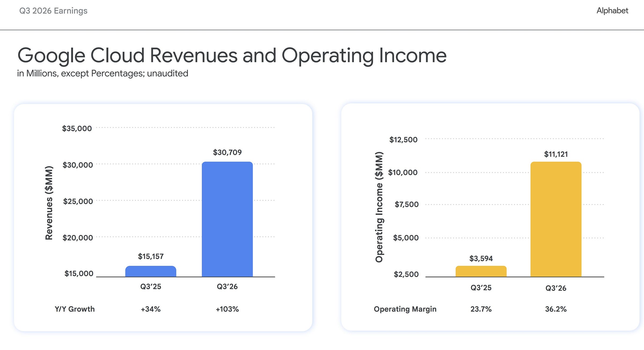The height and width of the screenshot is (350, 644).
Task: Click the yellow Q3'26 operating income bar
Action: point(556,219)
